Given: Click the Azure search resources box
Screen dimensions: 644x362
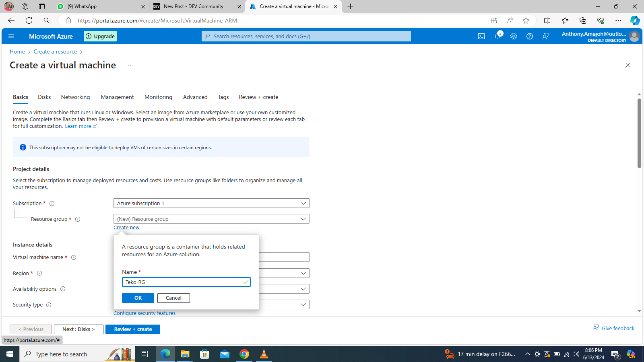Looking at the screenshot, I should [x=306, y=36].
